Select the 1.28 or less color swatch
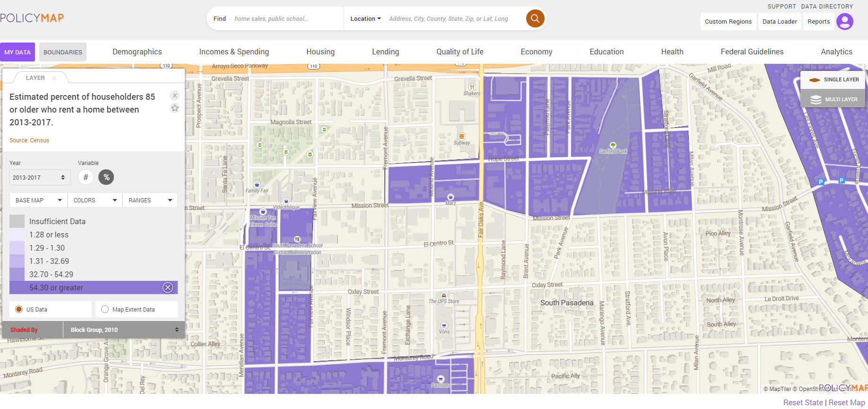The width and height of the screenshot is (868, 409). click(x=17, y=235)
